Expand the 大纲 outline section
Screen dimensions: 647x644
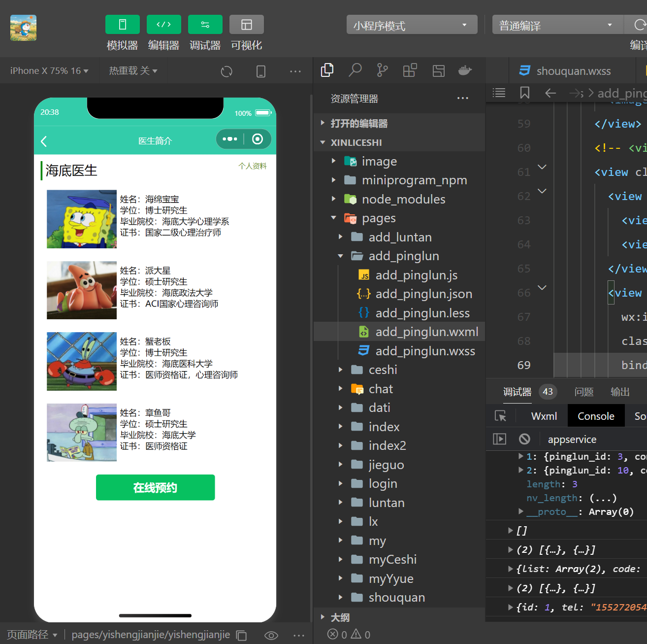(x=399, y=617)
